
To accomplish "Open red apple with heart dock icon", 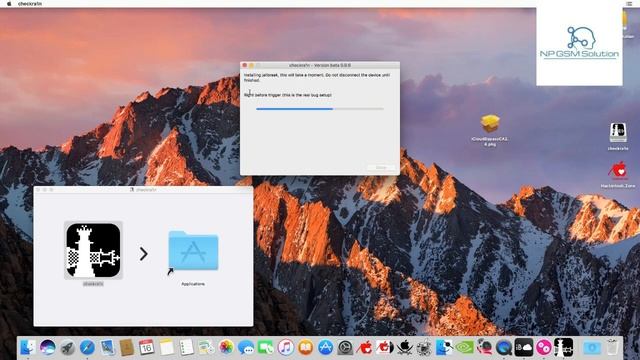I will (365, 348).
